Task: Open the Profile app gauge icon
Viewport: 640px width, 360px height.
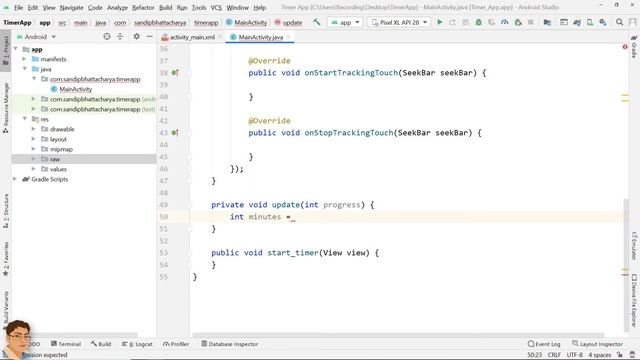Action: point(504,22)
